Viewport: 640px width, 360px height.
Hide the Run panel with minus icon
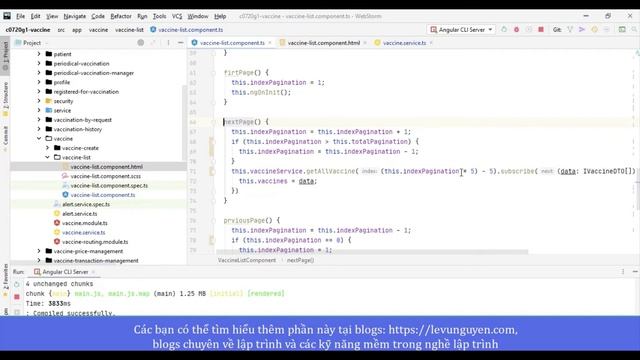[635, 271]
